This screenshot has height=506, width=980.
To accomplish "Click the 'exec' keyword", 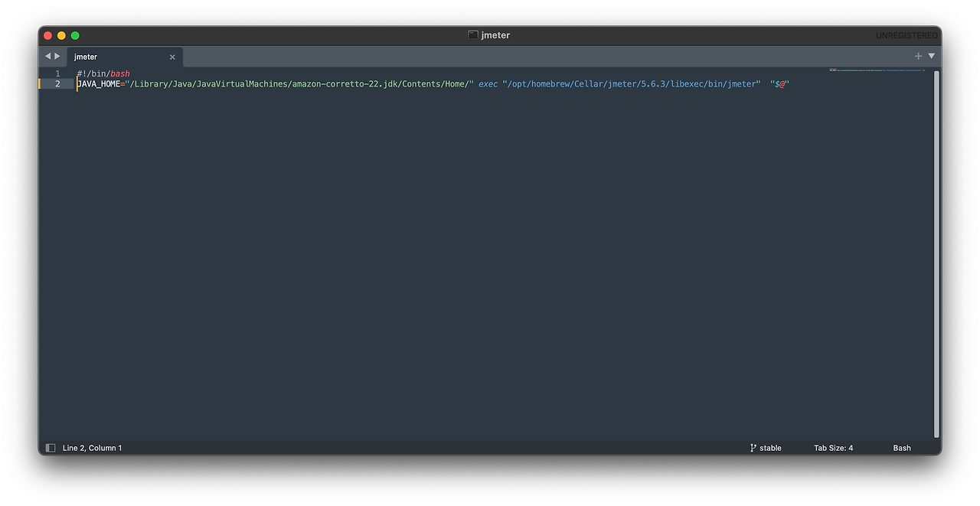I will click(x=488, y=83).
